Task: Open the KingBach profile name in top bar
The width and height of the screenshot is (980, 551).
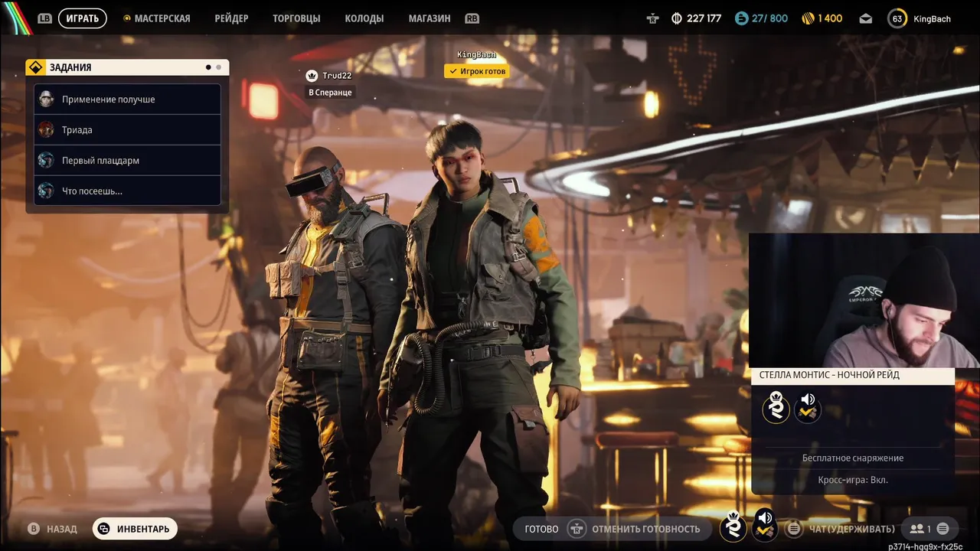Action: 932,18
